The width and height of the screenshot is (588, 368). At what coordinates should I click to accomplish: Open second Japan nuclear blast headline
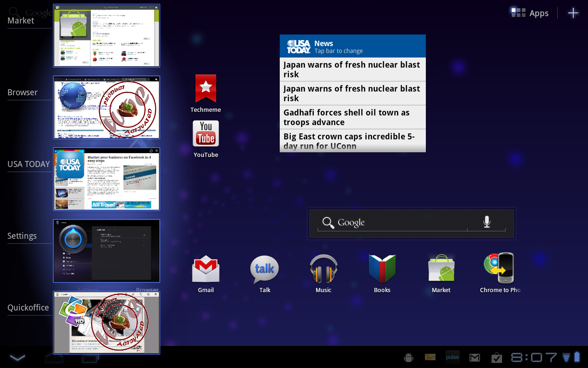coord(353,93)
